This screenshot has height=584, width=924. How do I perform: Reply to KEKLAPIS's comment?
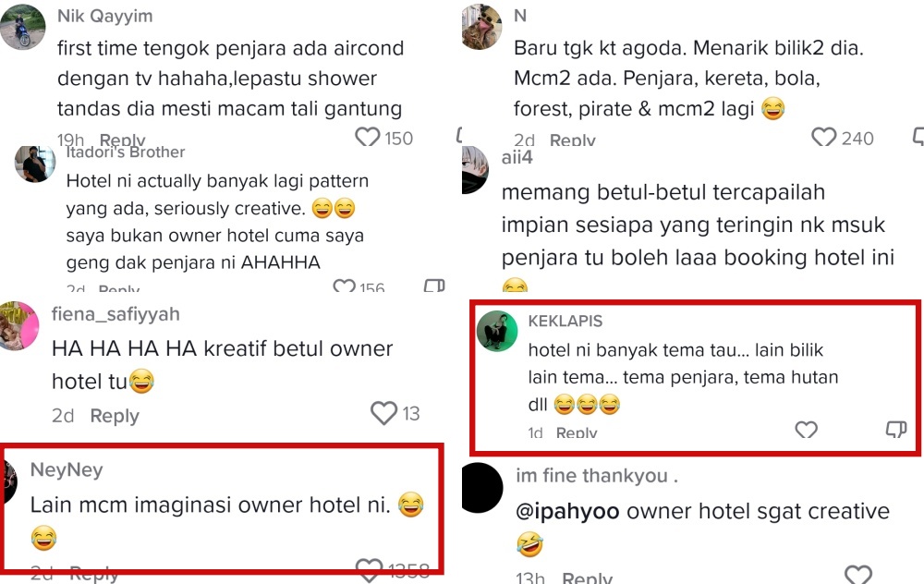(x=577, y=432)
